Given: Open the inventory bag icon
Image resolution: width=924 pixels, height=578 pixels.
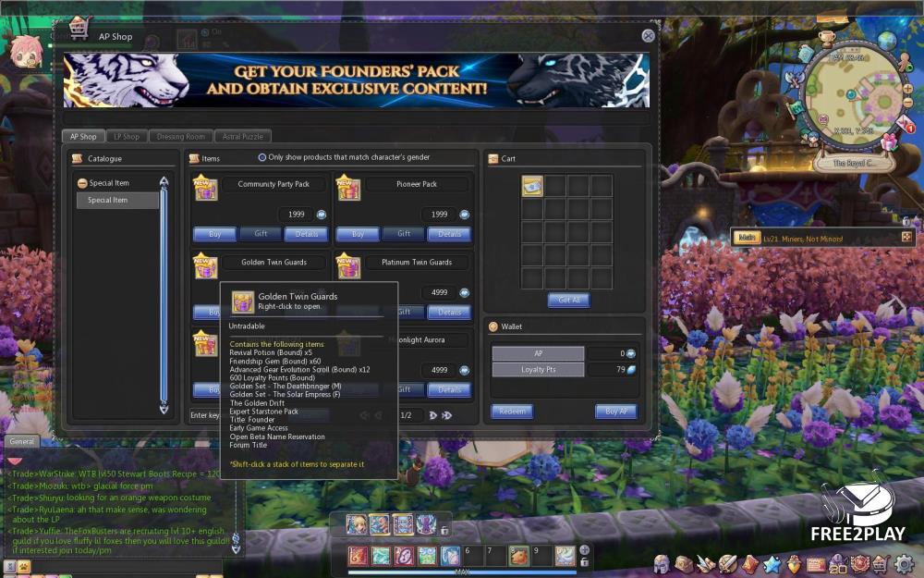Looking at the screenshot, I should pos(684,564).
